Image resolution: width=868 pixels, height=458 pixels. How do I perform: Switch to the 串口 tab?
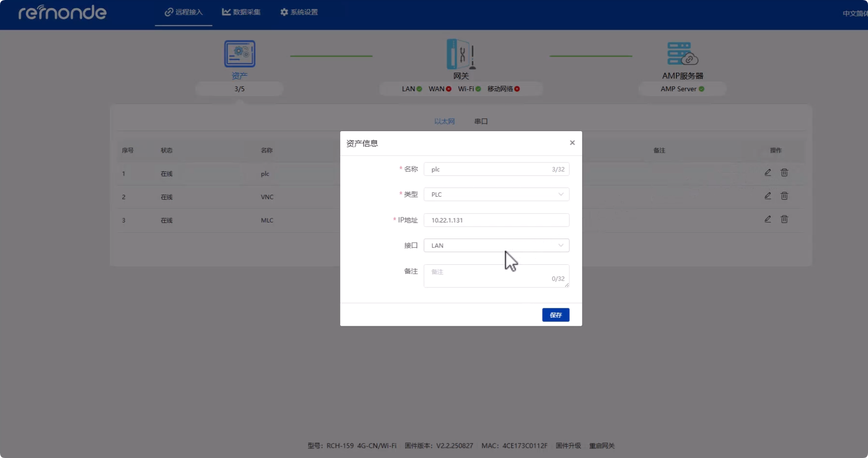[x=480, y=121]
